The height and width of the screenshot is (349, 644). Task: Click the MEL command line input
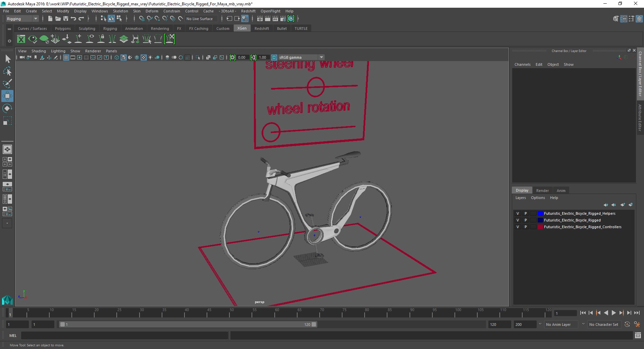coord(124,335)
